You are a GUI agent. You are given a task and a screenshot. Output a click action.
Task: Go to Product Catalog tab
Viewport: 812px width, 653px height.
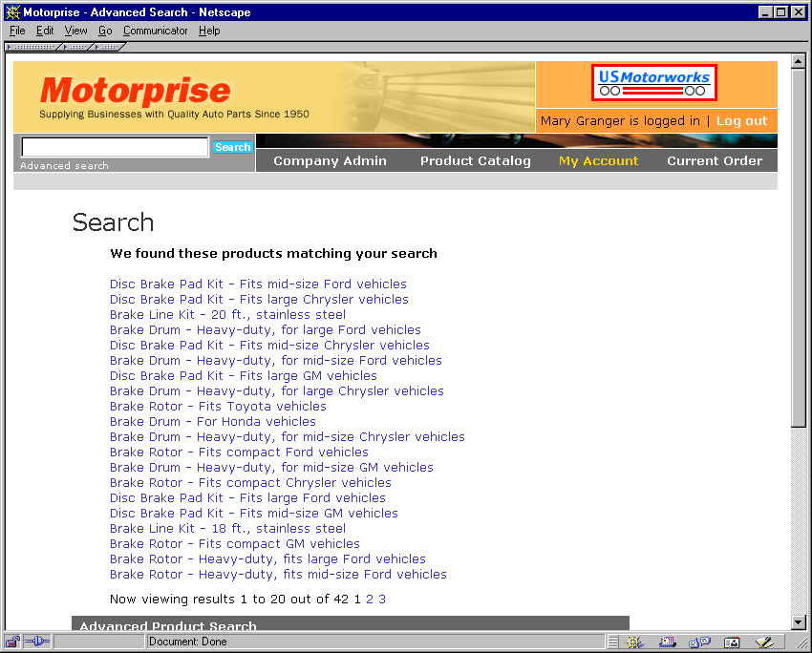click(x=476, y=161)
